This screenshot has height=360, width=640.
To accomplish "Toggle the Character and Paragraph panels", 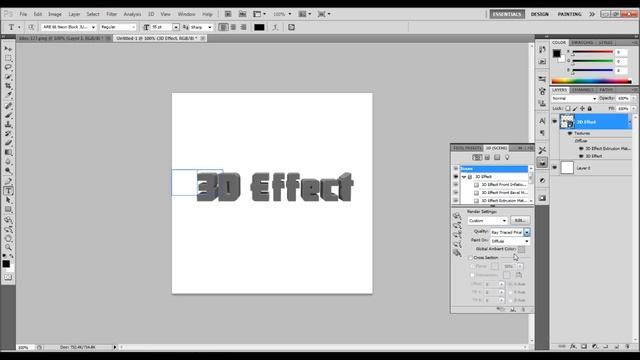I will [x=291, y=27].
